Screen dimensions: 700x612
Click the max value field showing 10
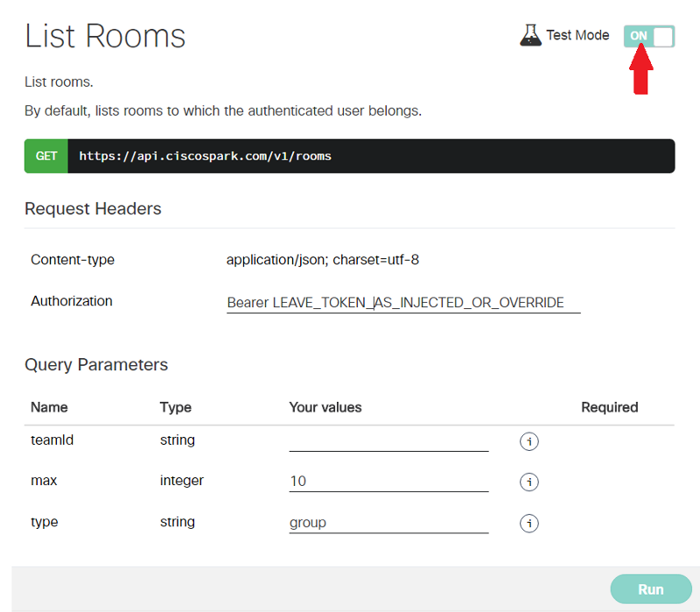click(x=388, y=482)
